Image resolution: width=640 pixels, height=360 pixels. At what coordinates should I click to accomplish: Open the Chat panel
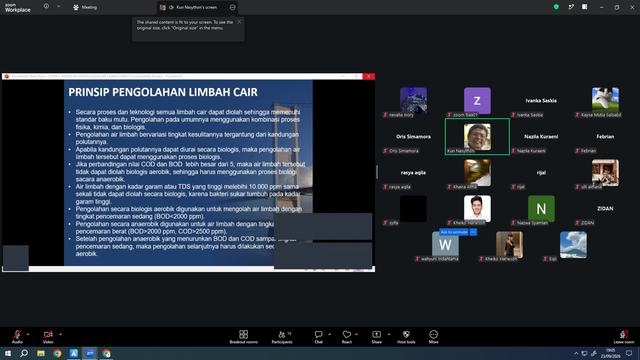click(318, 337)
